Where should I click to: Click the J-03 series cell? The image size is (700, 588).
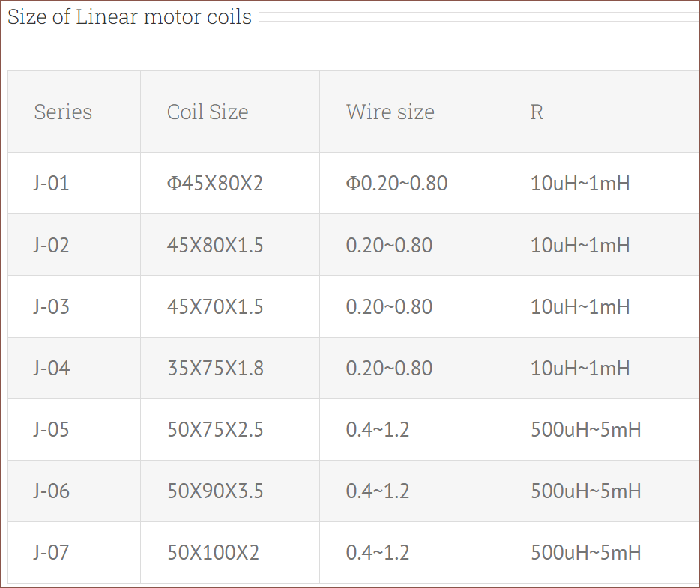pos(52,306)
